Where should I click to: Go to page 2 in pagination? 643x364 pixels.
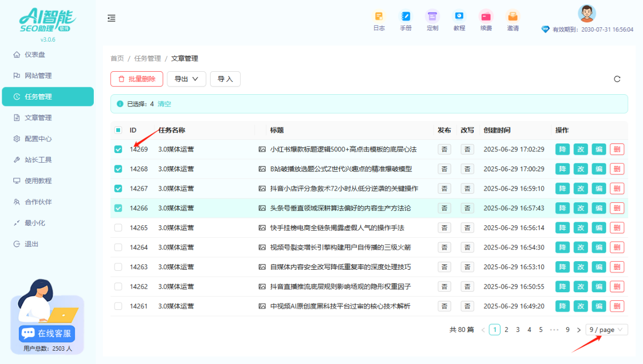(506, 330)
